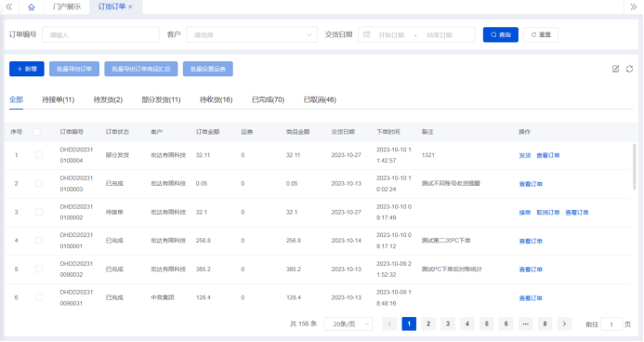Click 查看订单 link in row 3

coord(577,212)
